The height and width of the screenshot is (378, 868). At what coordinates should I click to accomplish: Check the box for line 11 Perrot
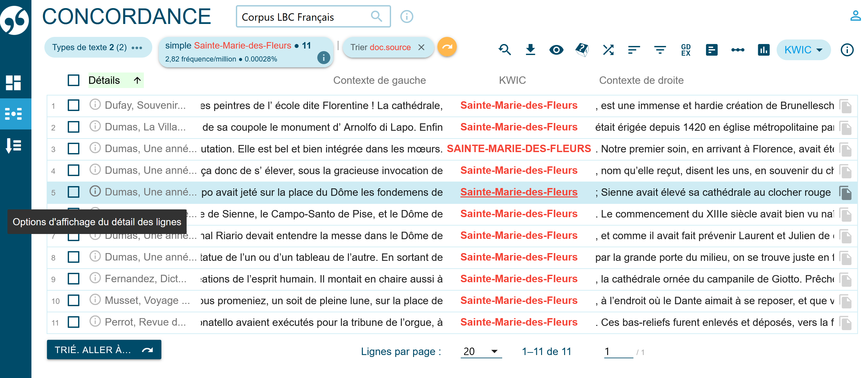point(74,322)
